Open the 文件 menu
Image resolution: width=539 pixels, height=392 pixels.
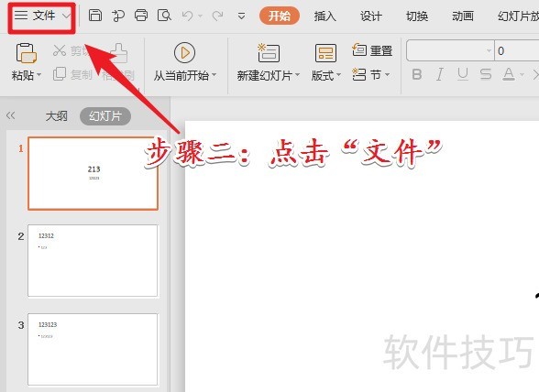point(41,16)
